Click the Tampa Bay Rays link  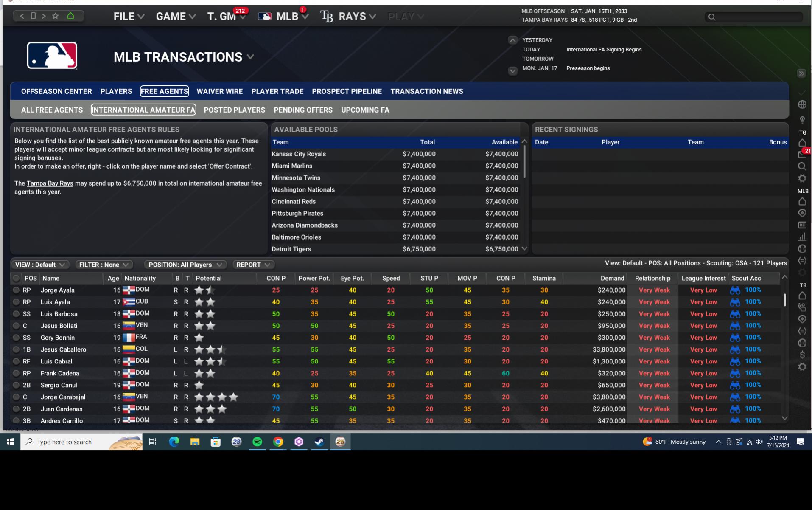click(50, 183)
